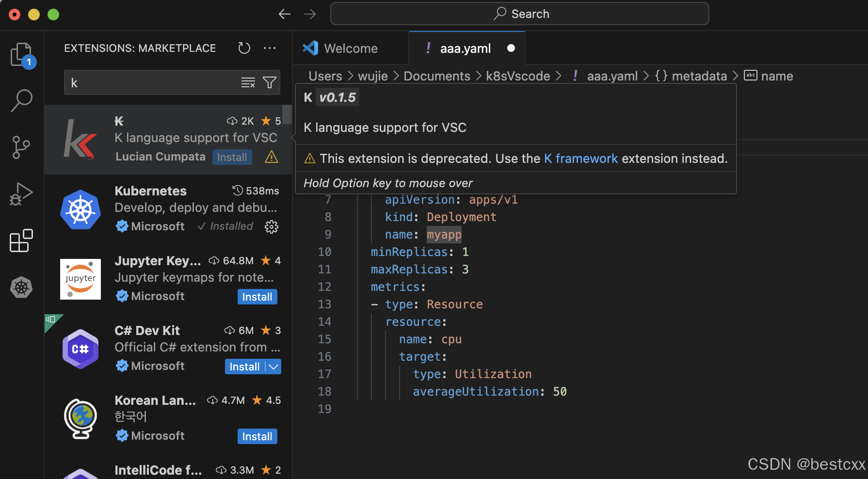Click the myapp value on line 9
868x479 pixels.
click(444, 235)
